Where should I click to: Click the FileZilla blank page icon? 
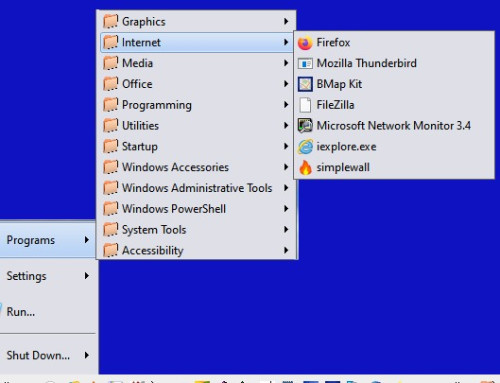click(x=305, y=105)
